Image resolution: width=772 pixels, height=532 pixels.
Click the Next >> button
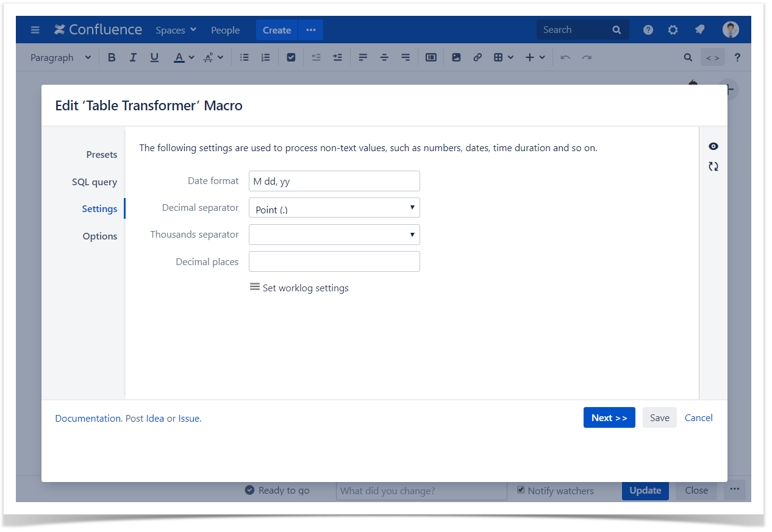[609, 417]
